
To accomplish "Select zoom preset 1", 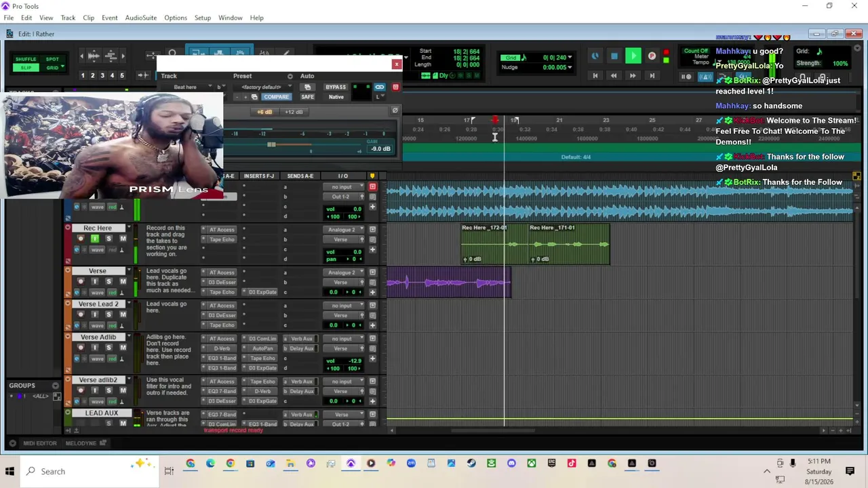I will [x=83, y=75].
